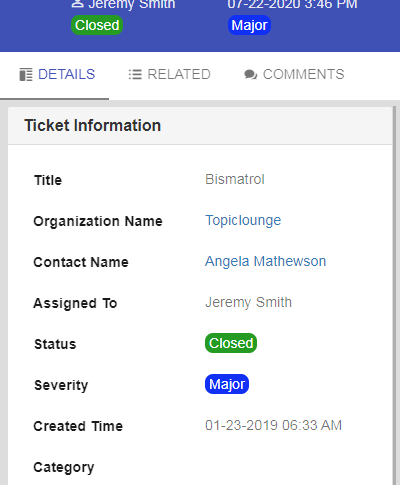400x485 pixels.
Task: Click the Related list icon
Action: (135, 74)
